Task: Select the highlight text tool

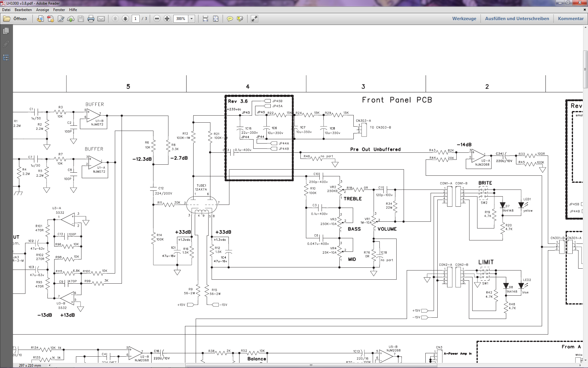Action: click(x=240, y=19)
